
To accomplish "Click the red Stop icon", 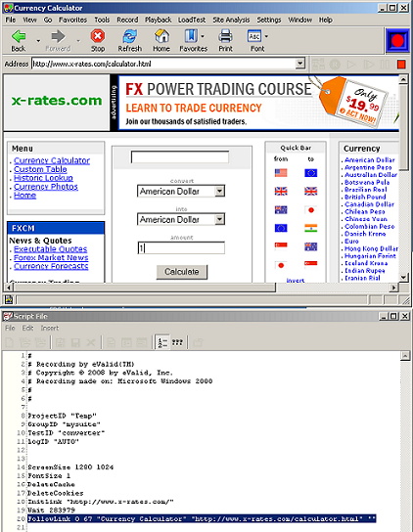I will [x=98, y=36].
